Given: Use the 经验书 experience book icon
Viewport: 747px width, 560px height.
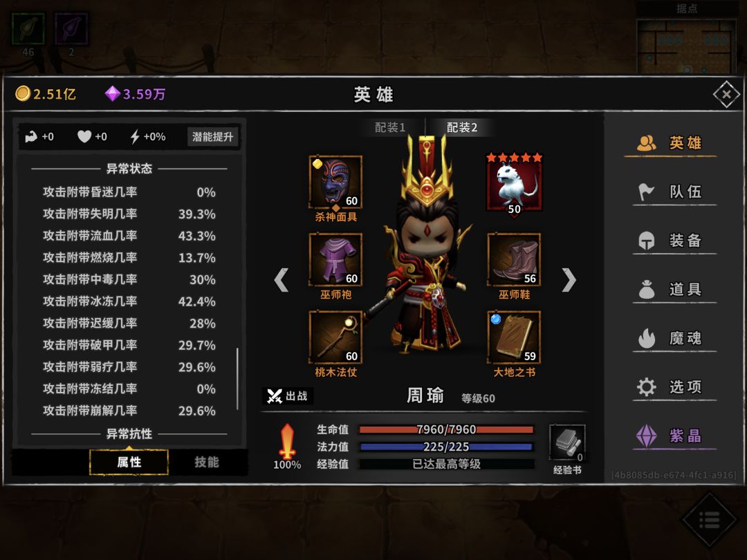Looking at the screenshot, I should tap(567, 443).
